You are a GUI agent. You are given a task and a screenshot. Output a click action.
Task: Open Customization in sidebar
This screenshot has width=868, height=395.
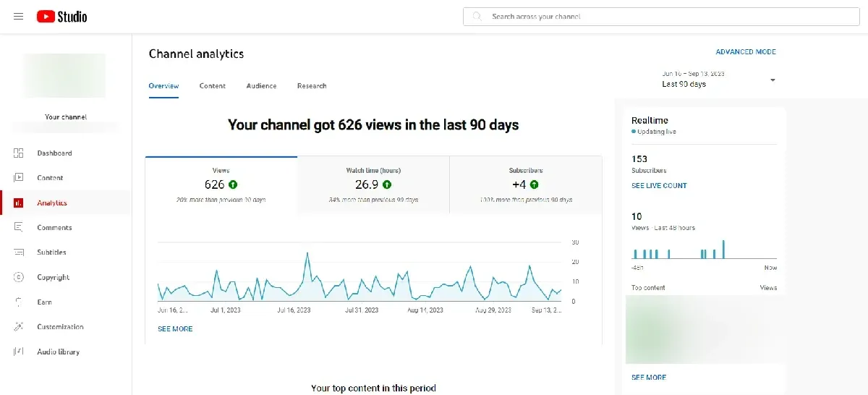pyautogui.click(x=61, y=327)
